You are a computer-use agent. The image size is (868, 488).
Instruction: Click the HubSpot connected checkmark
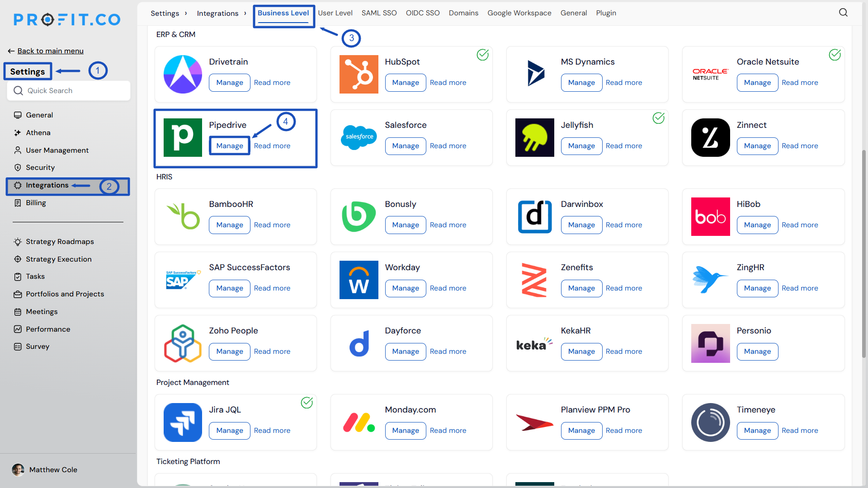coord(482,55)
